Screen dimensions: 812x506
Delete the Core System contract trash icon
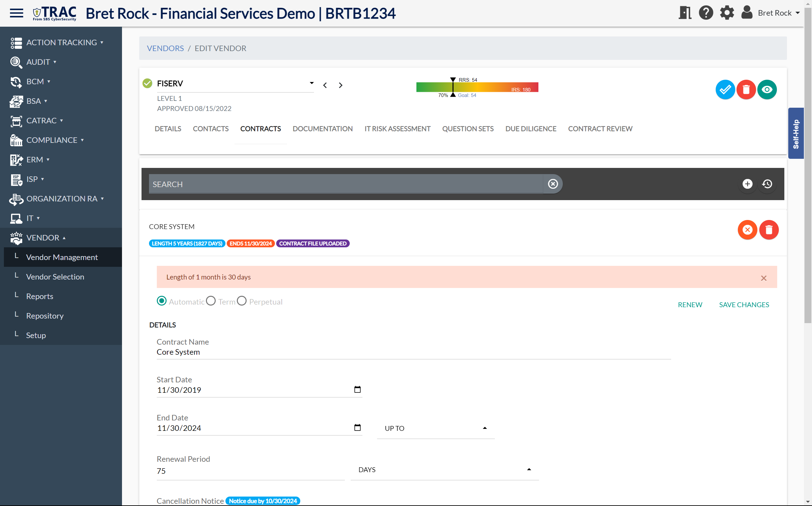pyautogui.click(x=768, y=230)
